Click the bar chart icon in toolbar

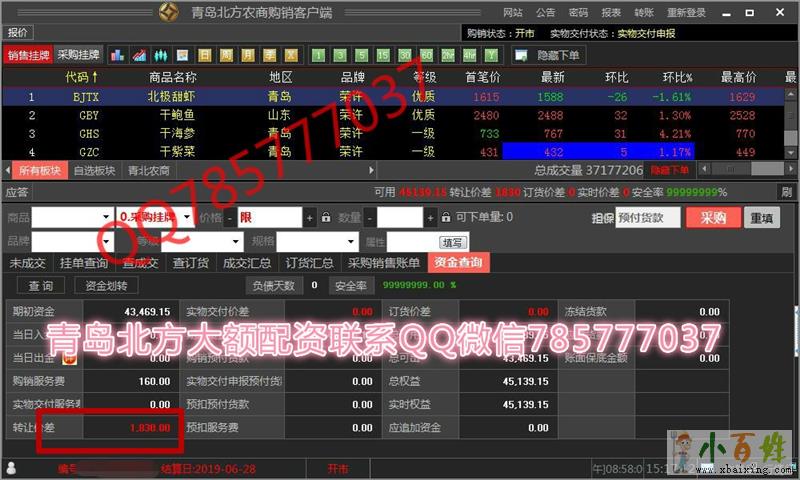117,55
